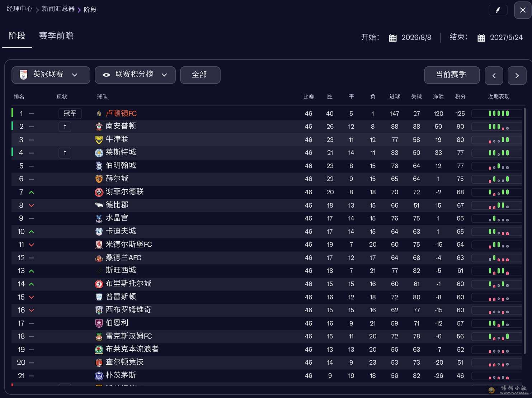This screenshot has width=532, height=398.
Task: Switch to the 赛季前瞻 tab
Action: click(x=56, y=36)
